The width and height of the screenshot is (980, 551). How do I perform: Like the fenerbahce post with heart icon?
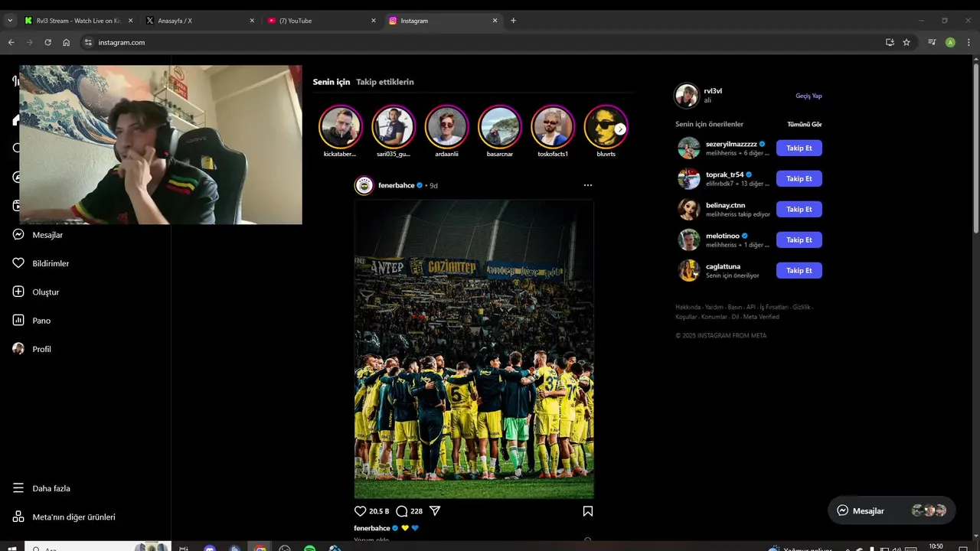click(361, 511)
